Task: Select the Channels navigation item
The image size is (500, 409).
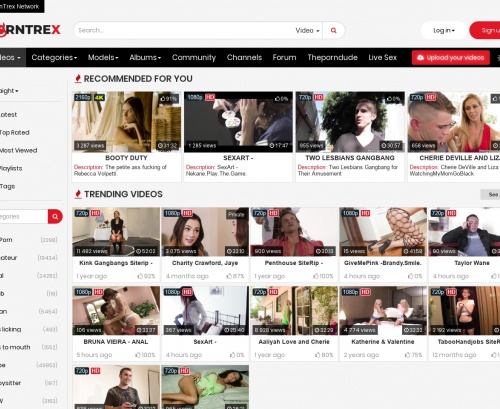Action: tap(244, 57)
